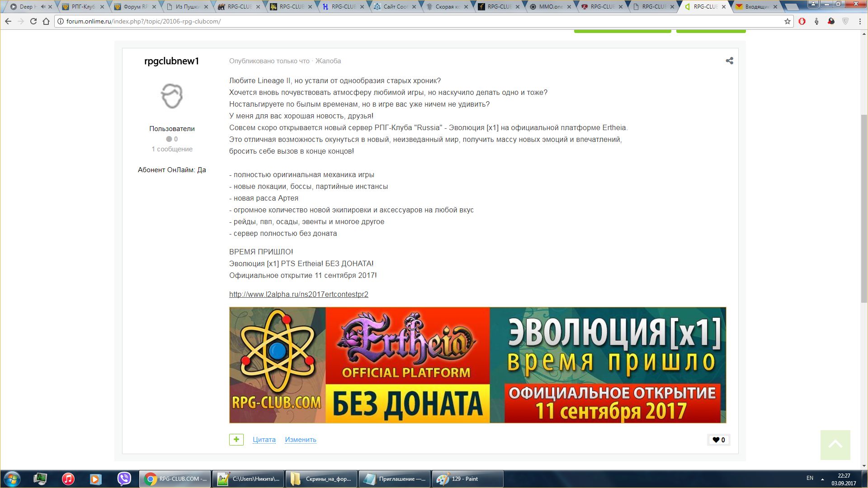This screenshot has width=868, height=488.
Task: Open the browser home page
Action: point(46,21)
